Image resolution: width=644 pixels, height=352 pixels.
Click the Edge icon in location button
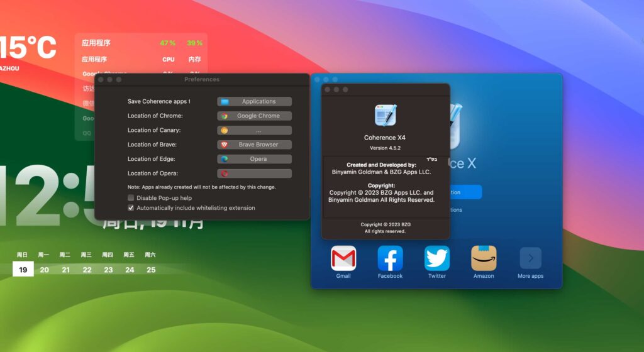tap(225, 159)
